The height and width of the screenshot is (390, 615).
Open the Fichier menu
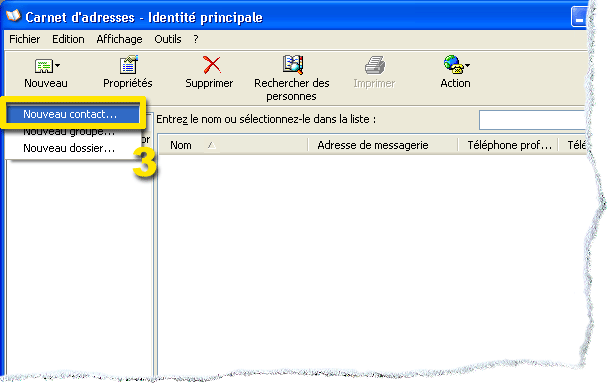point(25,39)
